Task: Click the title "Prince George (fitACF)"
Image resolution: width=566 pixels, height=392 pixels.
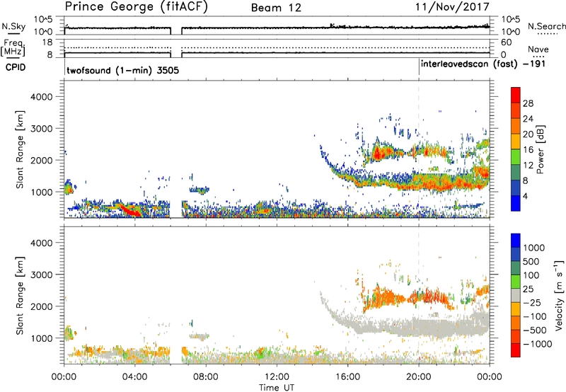Action: pos(137,7)
